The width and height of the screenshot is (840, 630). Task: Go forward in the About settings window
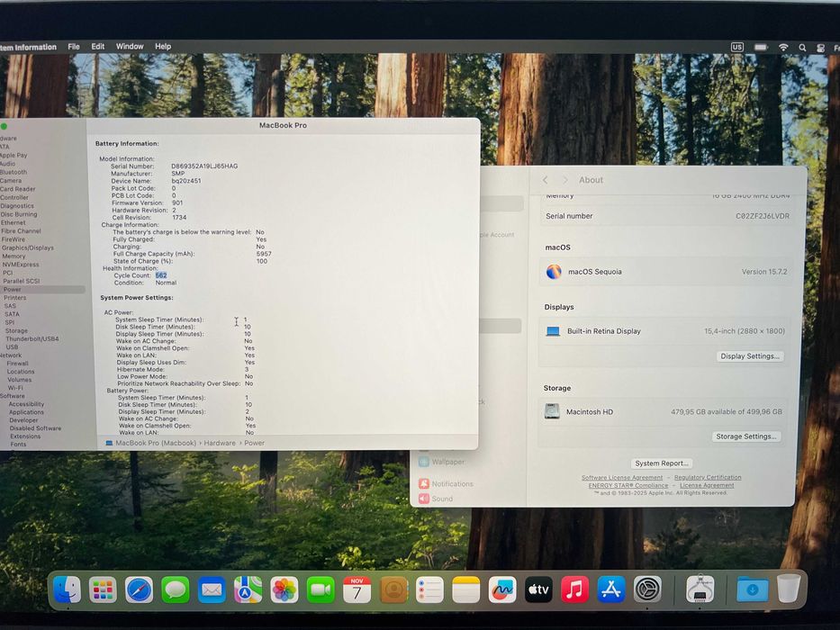click(565, 180)
